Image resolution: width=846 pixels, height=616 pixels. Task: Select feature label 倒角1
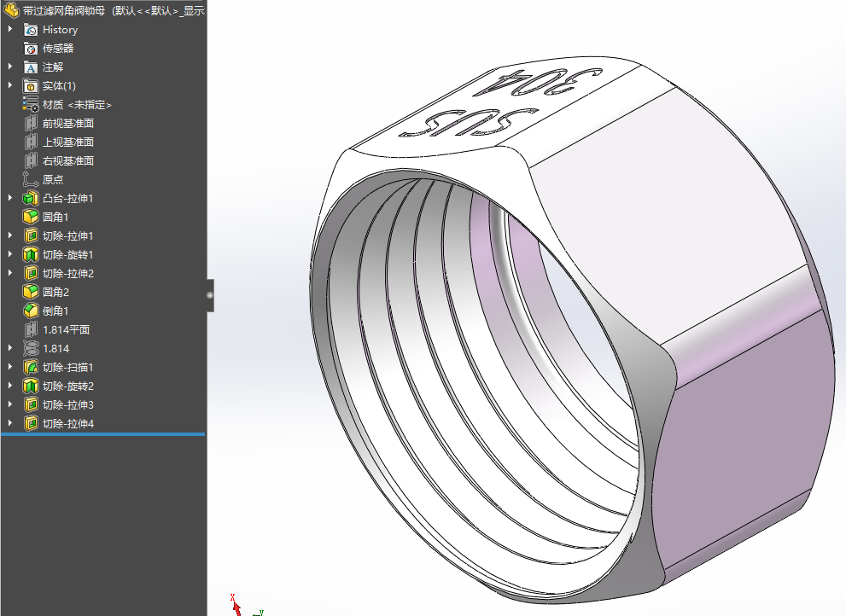(x=55, y=311)
